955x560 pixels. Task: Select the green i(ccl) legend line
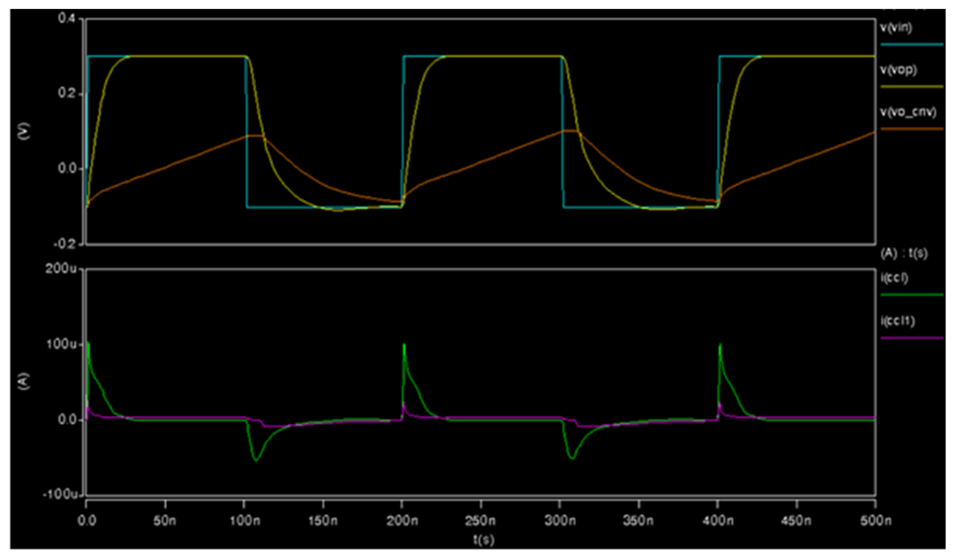[x=912, y=295]
